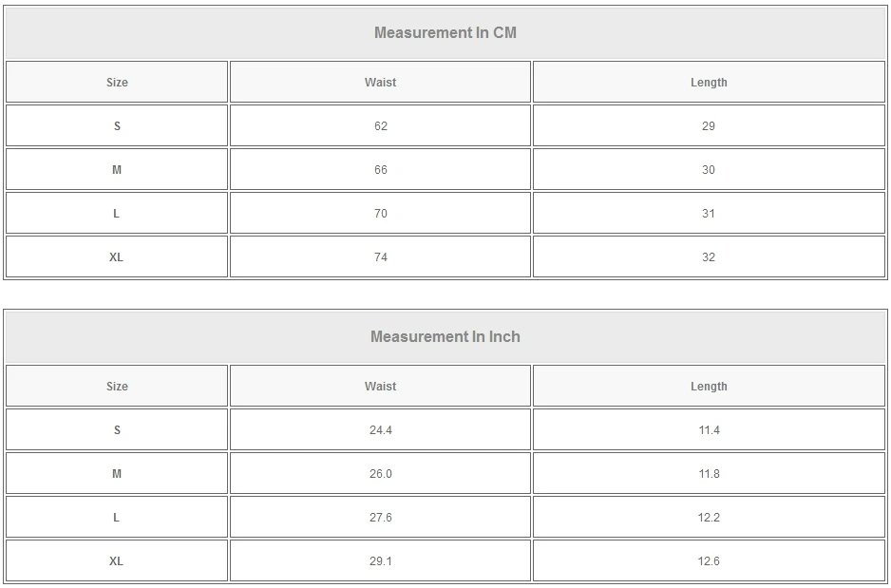Screen dimensions: 891x588
Task: Select the Length column header in Inch table
Action: (709, 387)
